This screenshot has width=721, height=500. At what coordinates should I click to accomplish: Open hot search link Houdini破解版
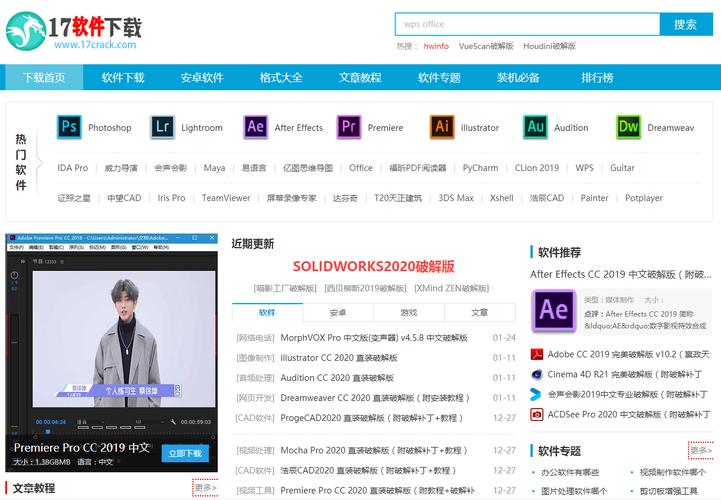coord(549,46)
